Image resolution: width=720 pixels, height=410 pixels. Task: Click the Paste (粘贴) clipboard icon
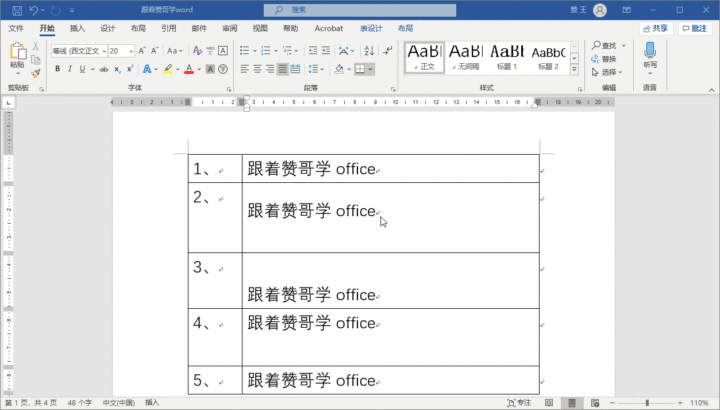click(x=17, y=51)
